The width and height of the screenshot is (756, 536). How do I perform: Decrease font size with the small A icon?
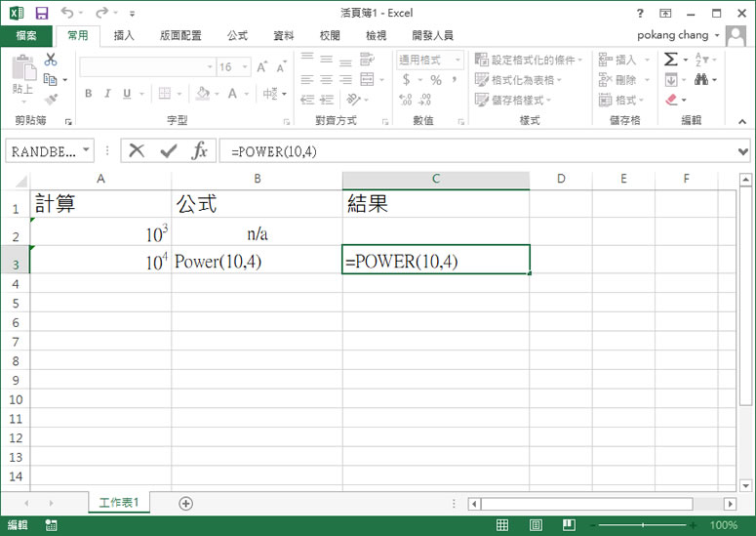(281, 67)
